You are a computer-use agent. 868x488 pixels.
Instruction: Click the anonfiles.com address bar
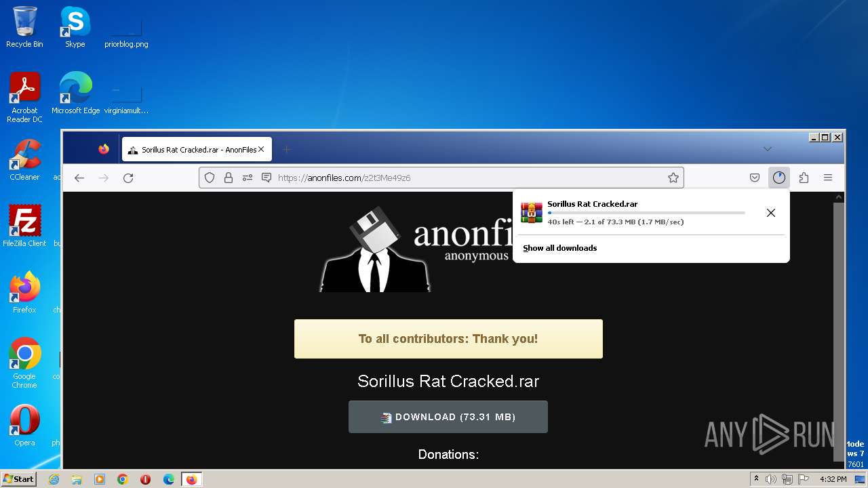441,178
